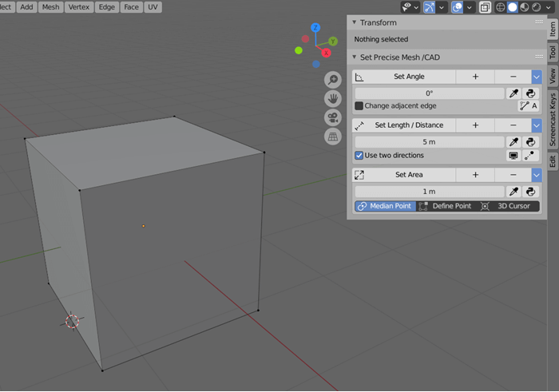Switch to the View sidebar tab
Image resolution: width=559 pixels, height=392 pixels.
[x=553, y=76]
